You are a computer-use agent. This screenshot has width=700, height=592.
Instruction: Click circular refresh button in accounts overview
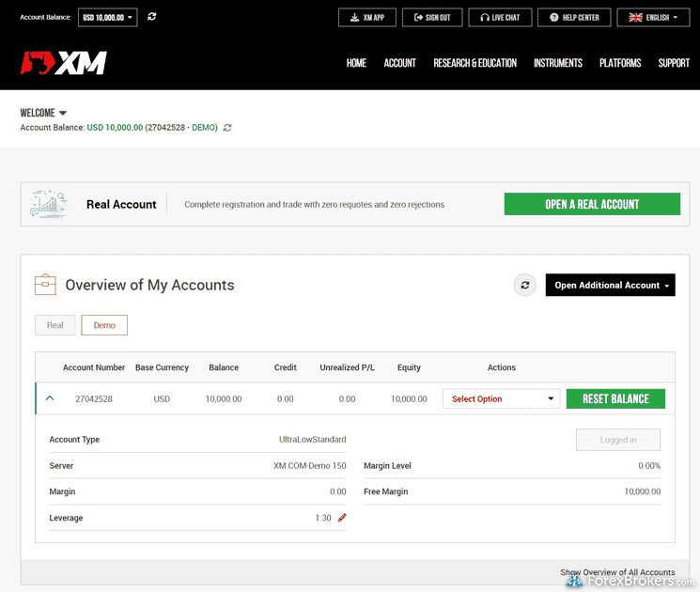point(524,286)
